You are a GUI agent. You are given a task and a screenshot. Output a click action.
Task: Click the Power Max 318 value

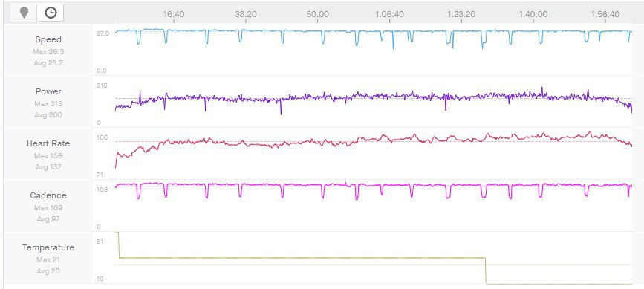point(48,104)
